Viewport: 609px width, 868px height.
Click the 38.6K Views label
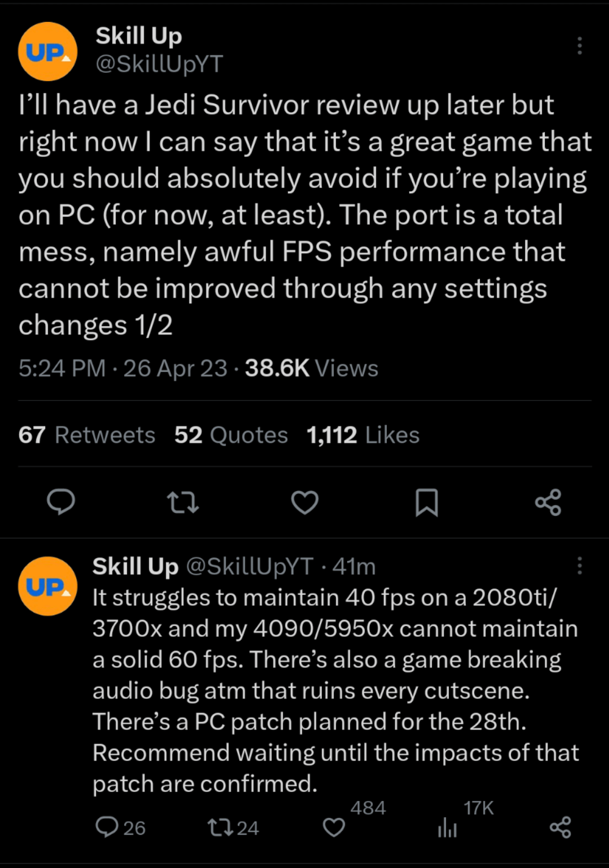tap(309, 368)
